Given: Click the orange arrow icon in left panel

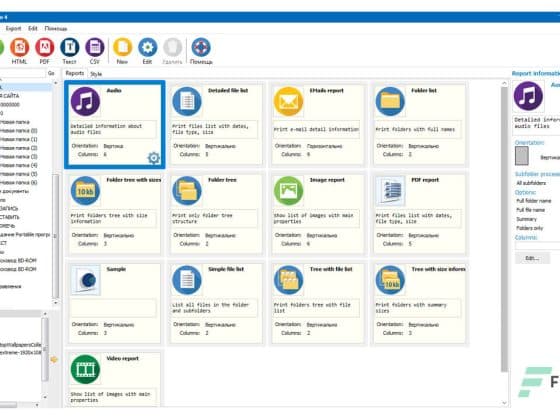Looking at the screenshot, I should pos(54,359).
